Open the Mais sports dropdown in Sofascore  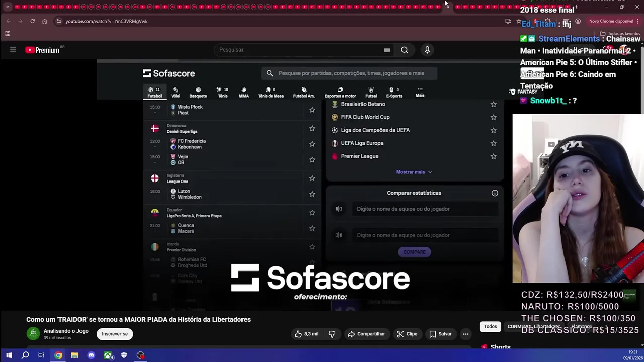tap(420, 92)
